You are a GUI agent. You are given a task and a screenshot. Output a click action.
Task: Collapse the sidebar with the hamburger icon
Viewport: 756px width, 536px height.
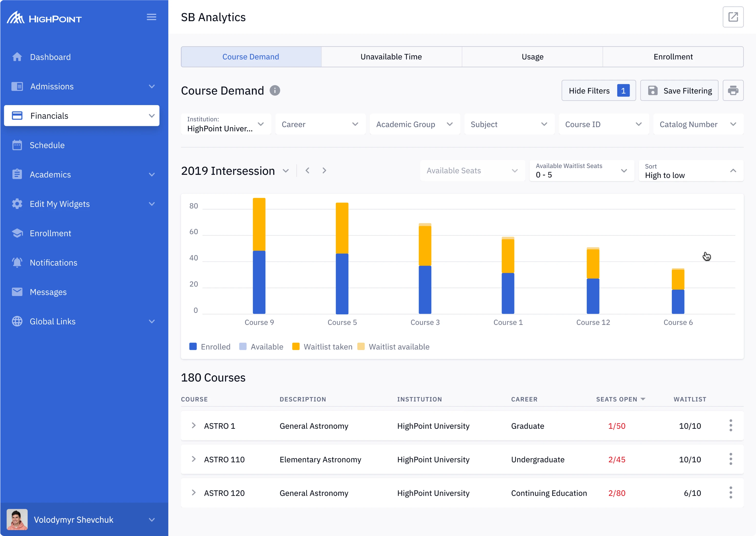point(151,17)
